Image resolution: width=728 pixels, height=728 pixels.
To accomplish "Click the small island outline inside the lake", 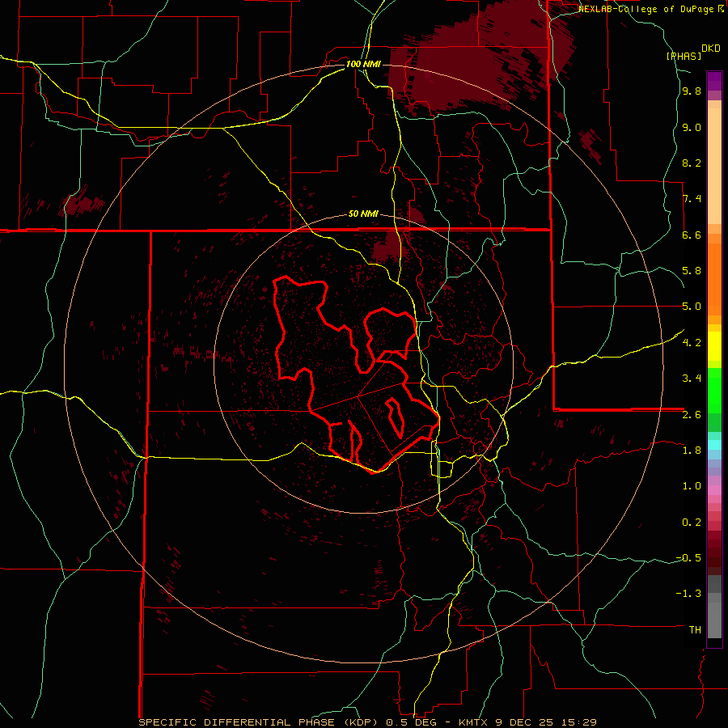I will click(x=396, y=417).
